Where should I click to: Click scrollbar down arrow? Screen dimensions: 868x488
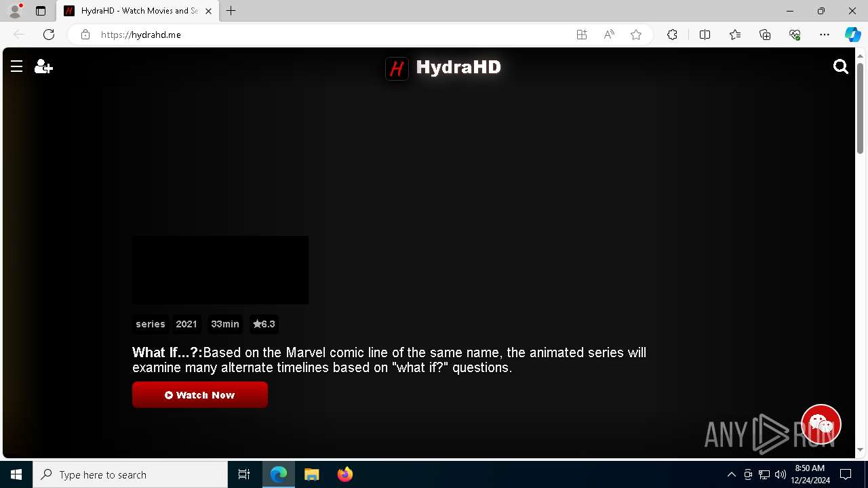pyautogui.click(x=860, y=449)
